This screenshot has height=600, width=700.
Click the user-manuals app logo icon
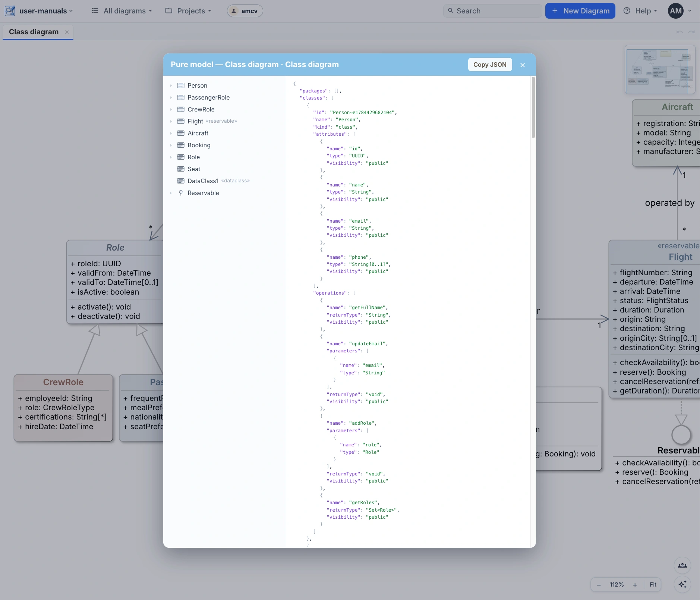click(x=10, y=11)
